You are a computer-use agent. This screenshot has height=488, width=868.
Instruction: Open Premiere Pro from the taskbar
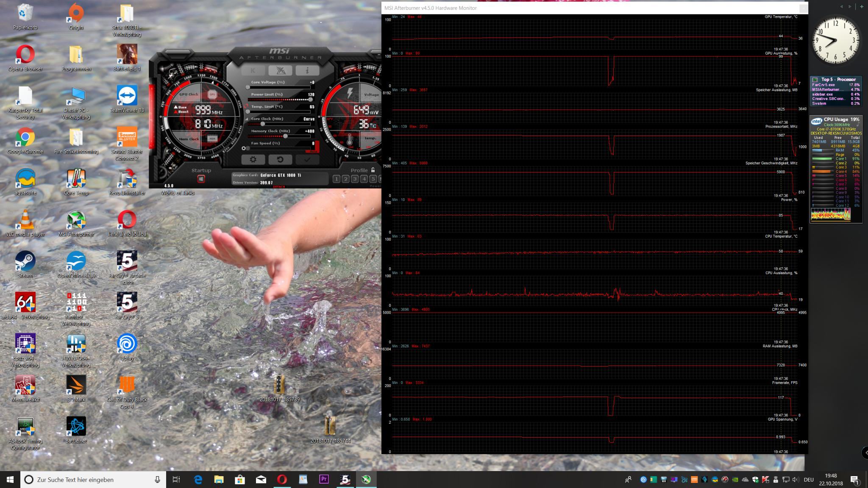pos(324,480)
